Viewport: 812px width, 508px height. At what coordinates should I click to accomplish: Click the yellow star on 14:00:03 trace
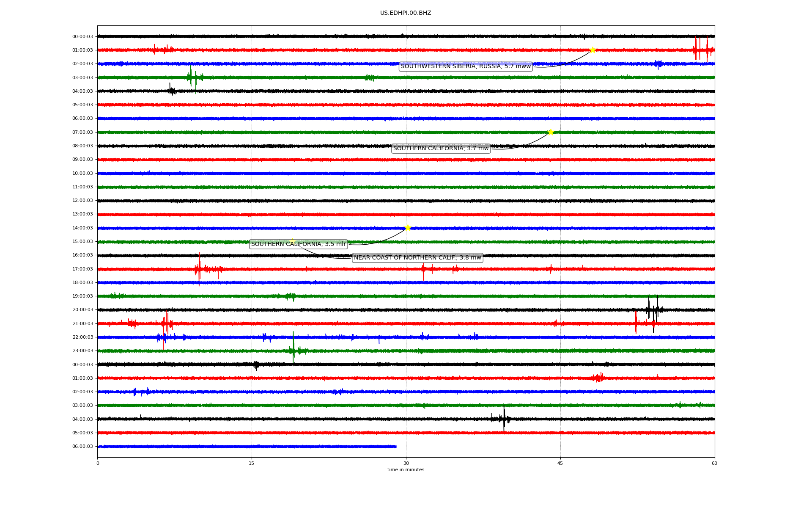[x=408, y=228]
